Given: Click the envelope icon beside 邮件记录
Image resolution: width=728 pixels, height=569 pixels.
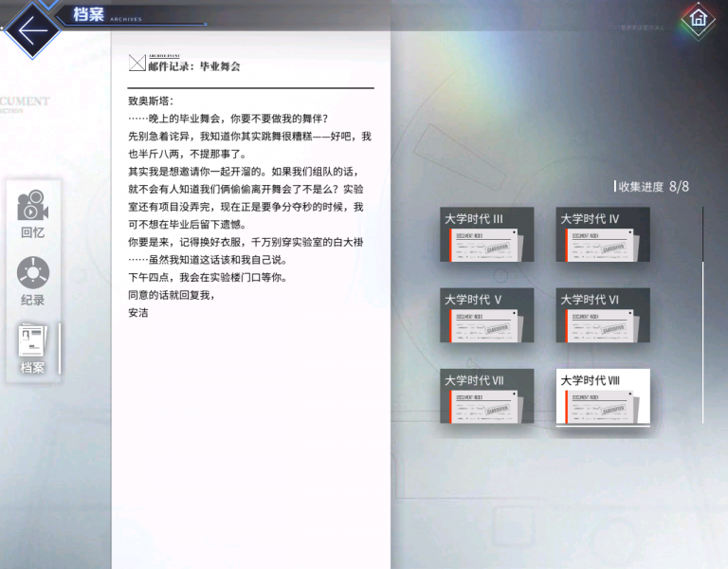Looking at the screenshot, I should pyautogui.click(x=136, y=63).
